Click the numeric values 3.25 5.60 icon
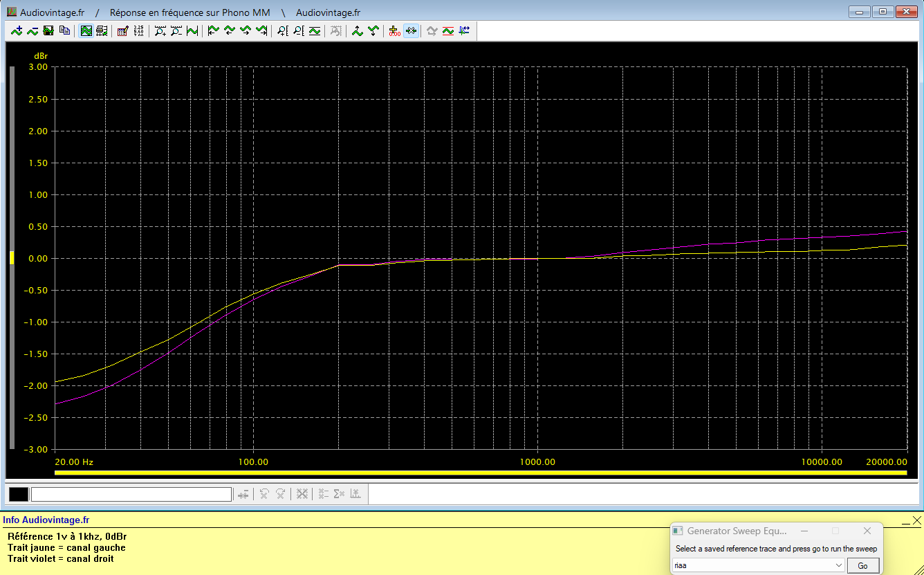This screenshot has height=575, width=924. point(138,30)
